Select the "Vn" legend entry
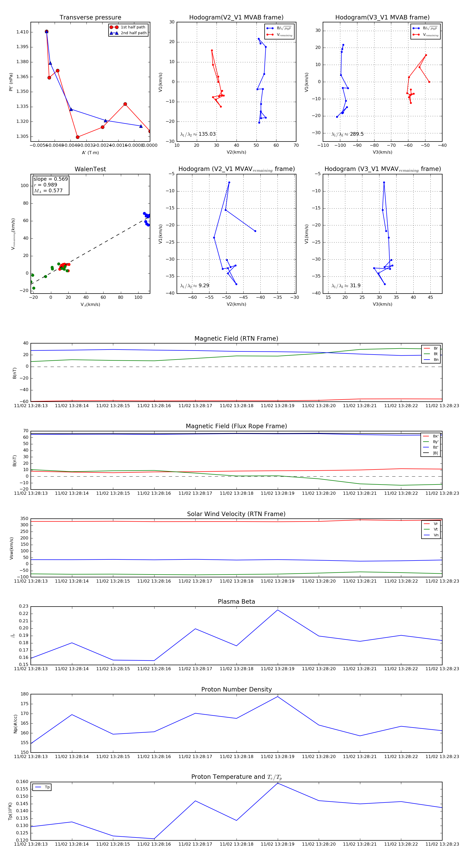Image resolution: width=473 pixels, height=868 pixels. pos(431,535)
